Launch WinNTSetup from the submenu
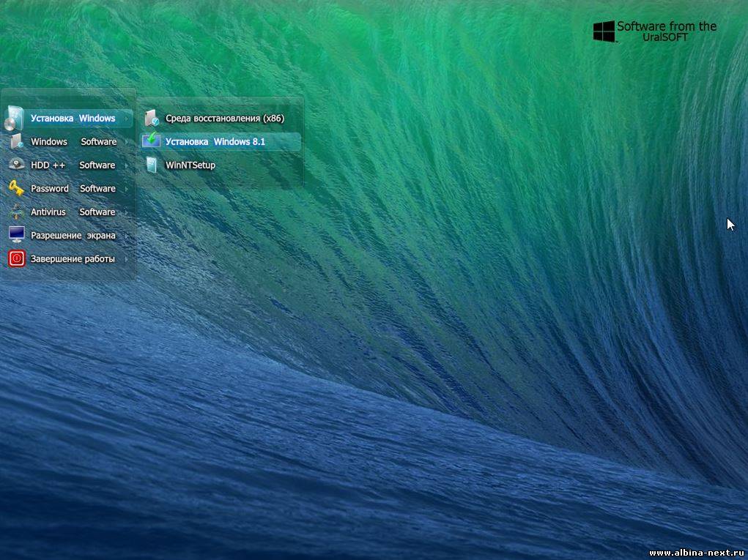 [221, 165]
